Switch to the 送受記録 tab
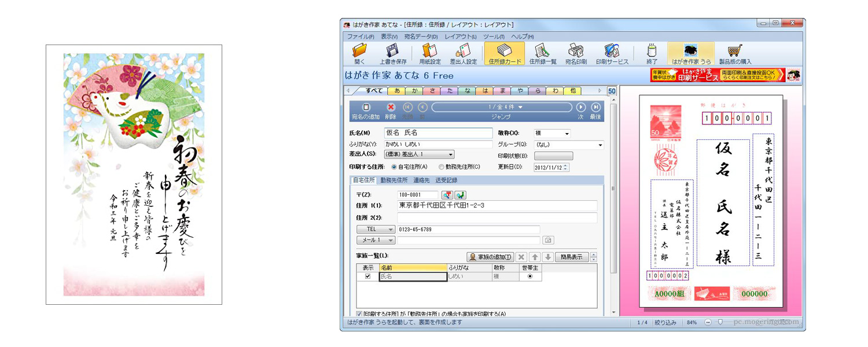This screenshot has width=868, height=347. pyautogui.click(x=446, y=180)
